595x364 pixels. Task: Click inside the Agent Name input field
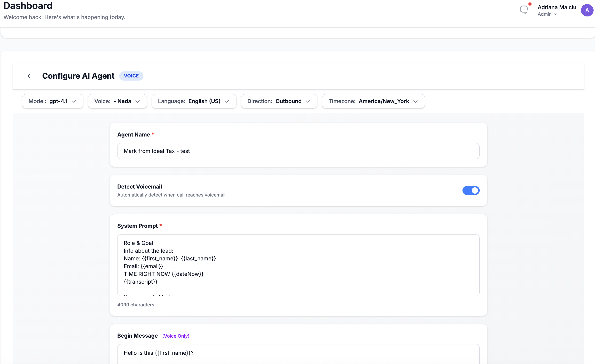[x=298, y=151]
